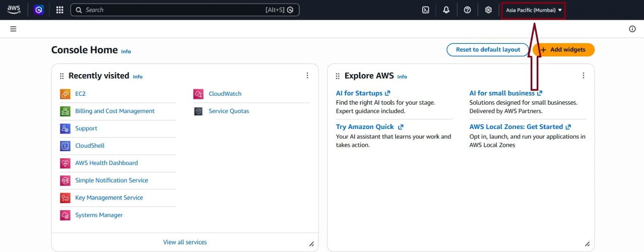Open AI for Startups link
644x252 pixels.
click(x=363, y=93)
